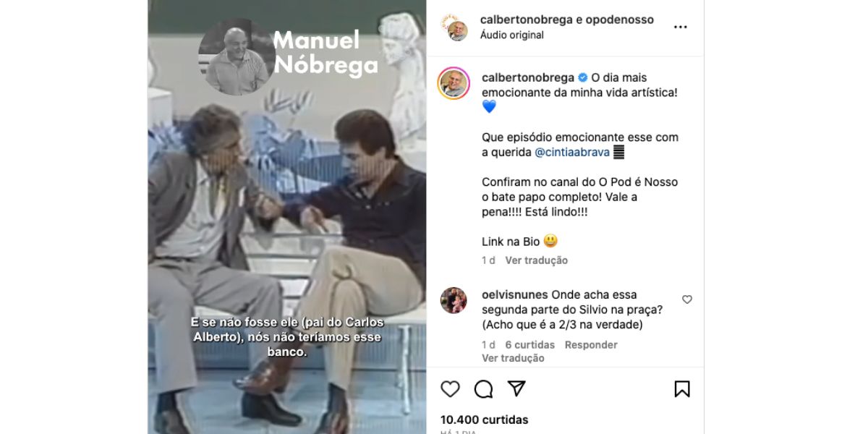The height and width of the screenshot is (434, 868).
Task: Click the video to pause playback
Action: pos(287,217)
